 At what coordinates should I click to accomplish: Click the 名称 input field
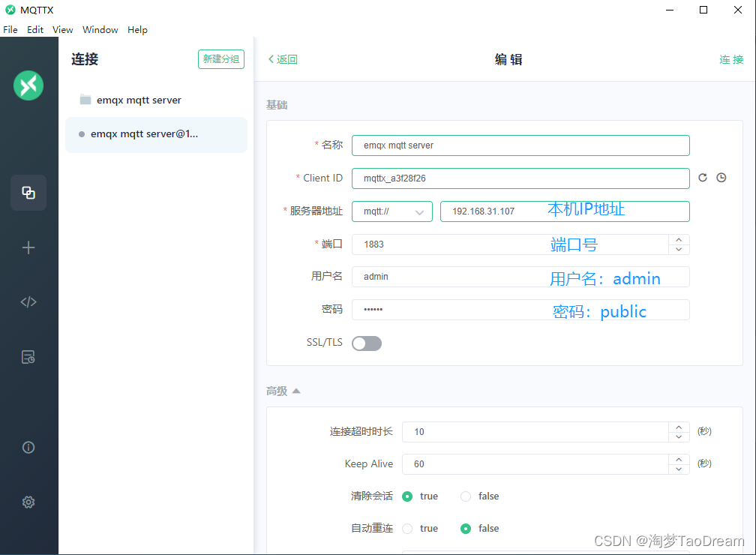(x=520, y=145)
